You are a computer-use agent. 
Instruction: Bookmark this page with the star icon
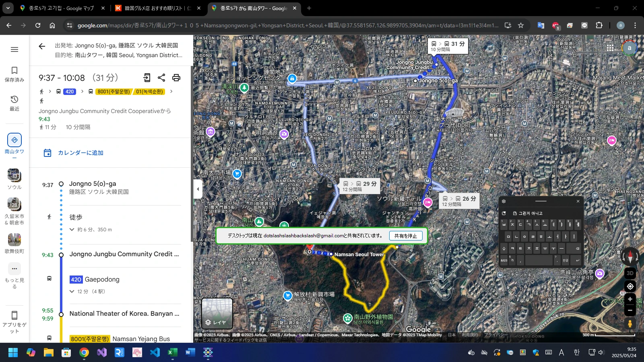click(x=521, y=25)
